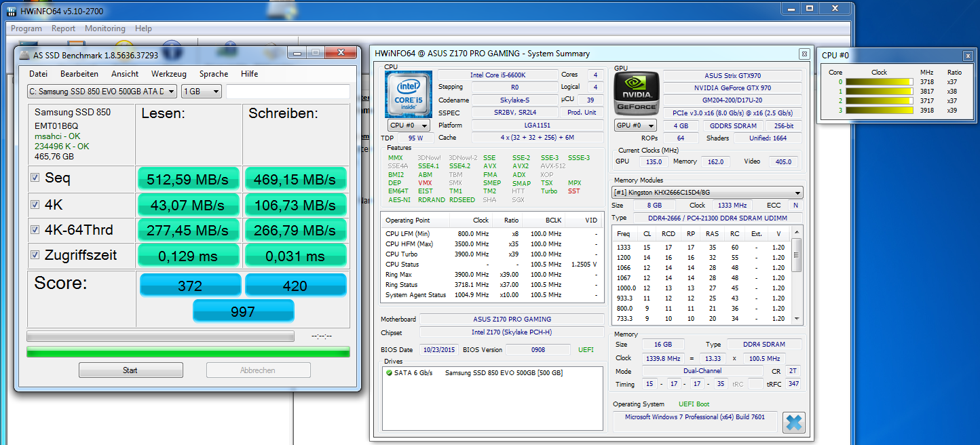Open the Werkzeug menu

tap(169, 74)
